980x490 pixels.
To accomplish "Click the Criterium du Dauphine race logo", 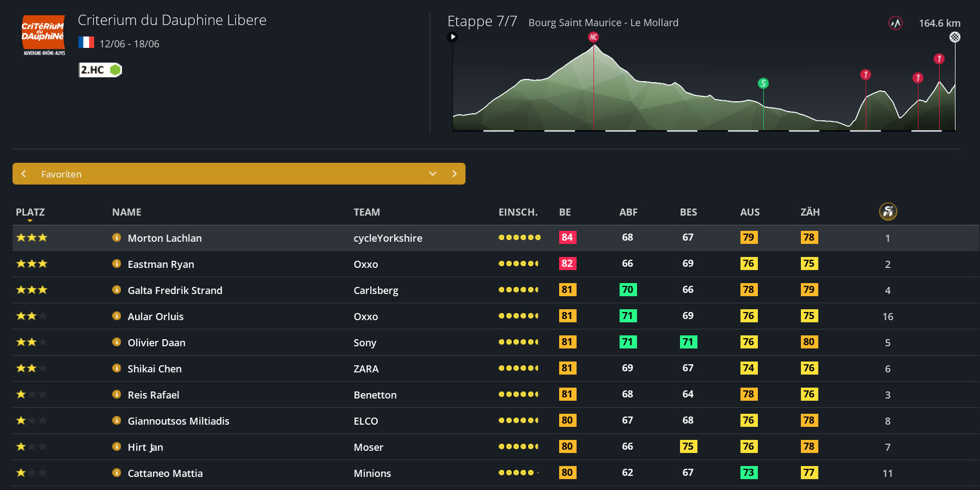I will (x=44, y=35).
